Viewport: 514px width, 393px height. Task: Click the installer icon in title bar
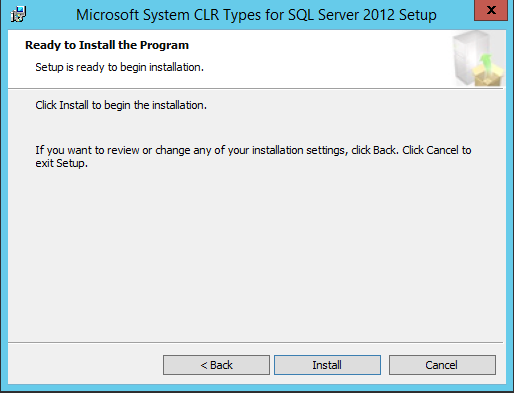tap(18, 15)
